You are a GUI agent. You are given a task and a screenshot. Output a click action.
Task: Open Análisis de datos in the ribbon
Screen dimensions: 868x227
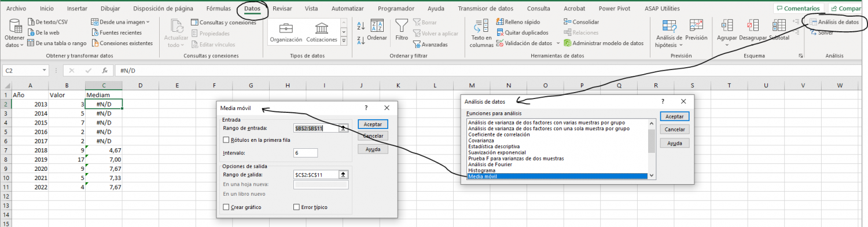(x=834, y=22)
